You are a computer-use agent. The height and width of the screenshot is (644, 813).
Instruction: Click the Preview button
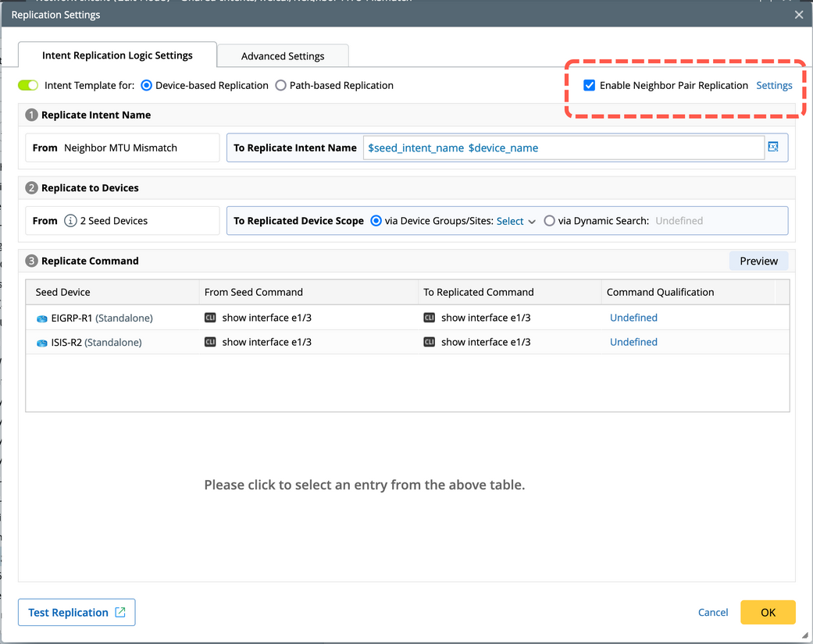[758, 261]
